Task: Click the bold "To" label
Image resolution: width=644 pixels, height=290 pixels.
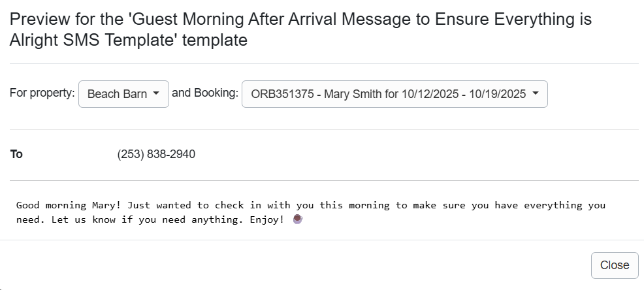Action: [16, 154]
